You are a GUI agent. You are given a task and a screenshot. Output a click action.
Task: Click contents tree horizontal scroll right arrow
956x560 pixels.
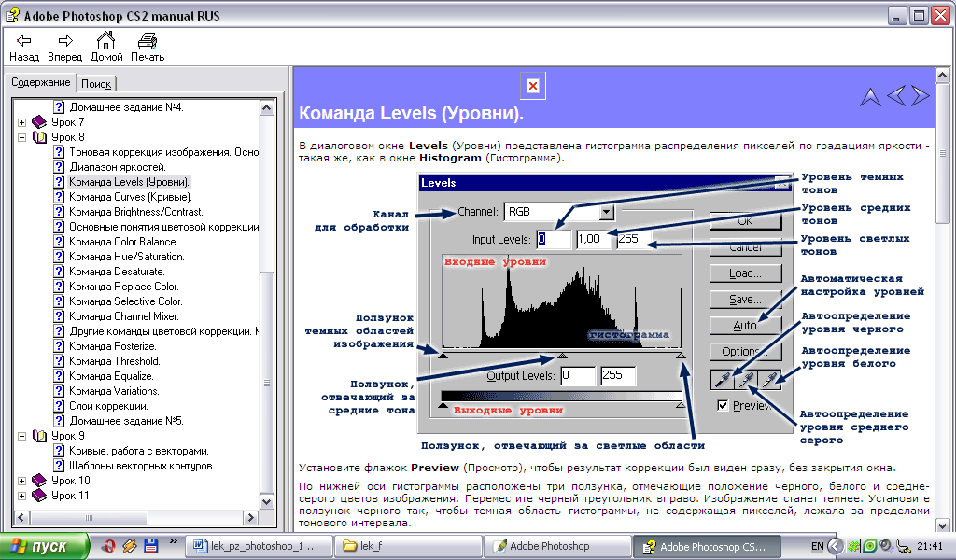(250, 518)
